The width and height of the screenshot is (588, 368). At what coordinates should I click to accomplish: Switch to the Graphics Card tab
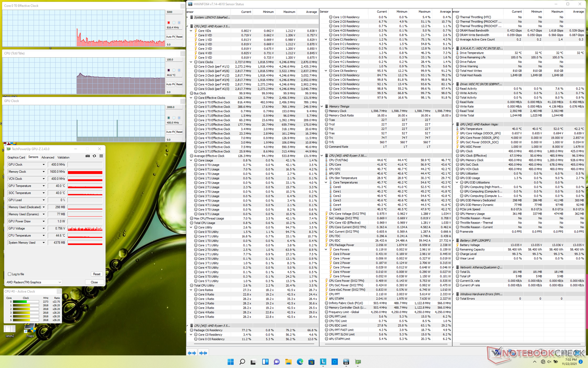(x=16, y=157)
